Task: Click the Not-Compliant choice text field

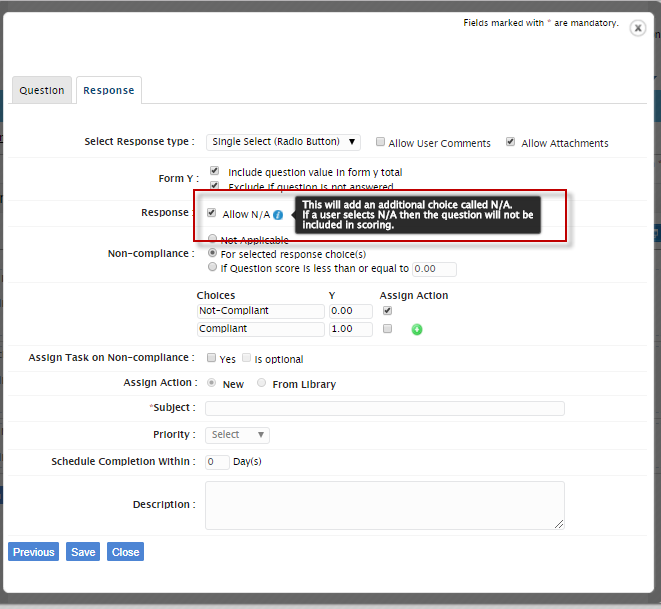Action: pyautogui.click(x=261, y=311)
